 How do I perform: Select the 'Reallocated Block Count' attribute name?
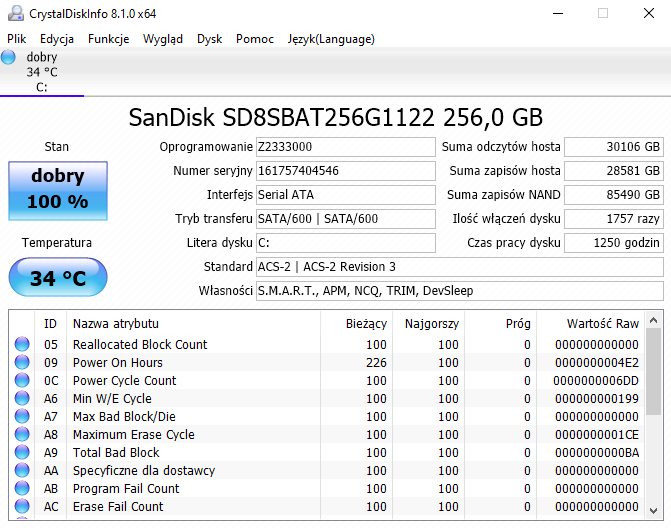tap(140, 344)
